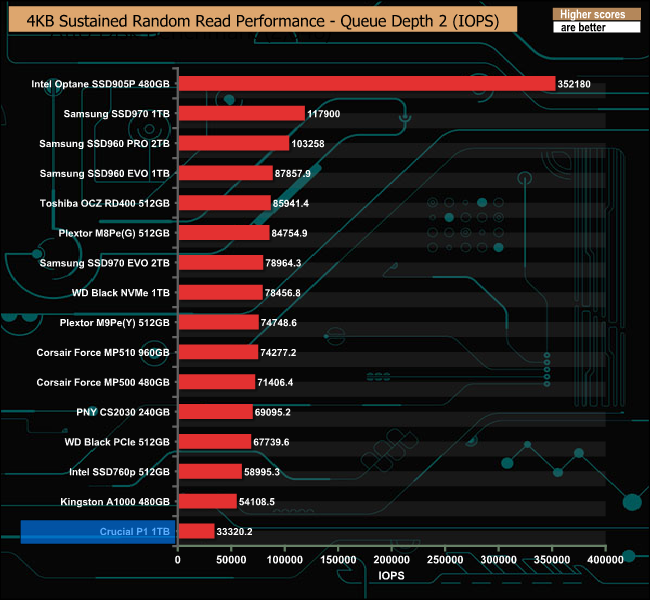Click the x-axis tick label 250000

pyautogui.click(x=445, y=560)
